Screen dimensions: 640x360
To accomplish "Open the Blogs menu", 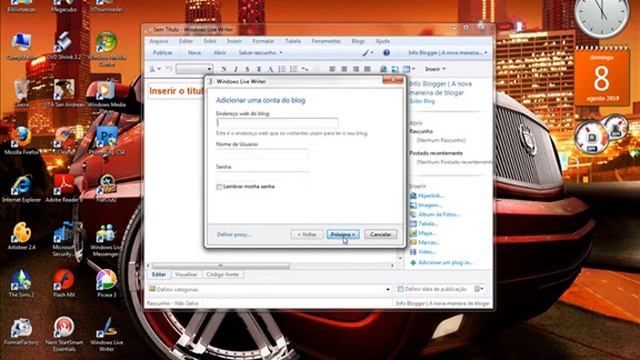I will [358, 41].
